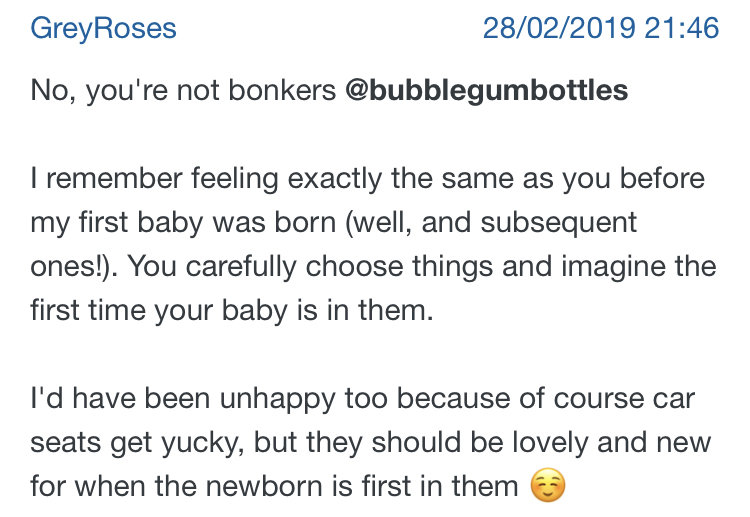Viewport: 750px width, 517px height.
Task: Click the 'first time your baby is in them' line
Action: click(x=232, y=310)
